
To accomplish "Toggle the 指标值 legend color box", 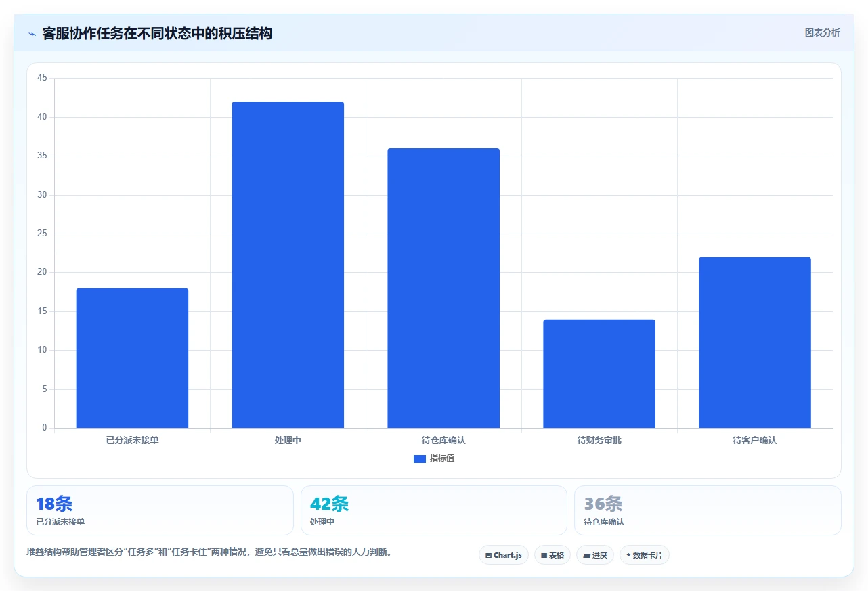I will tap(420, 459).
